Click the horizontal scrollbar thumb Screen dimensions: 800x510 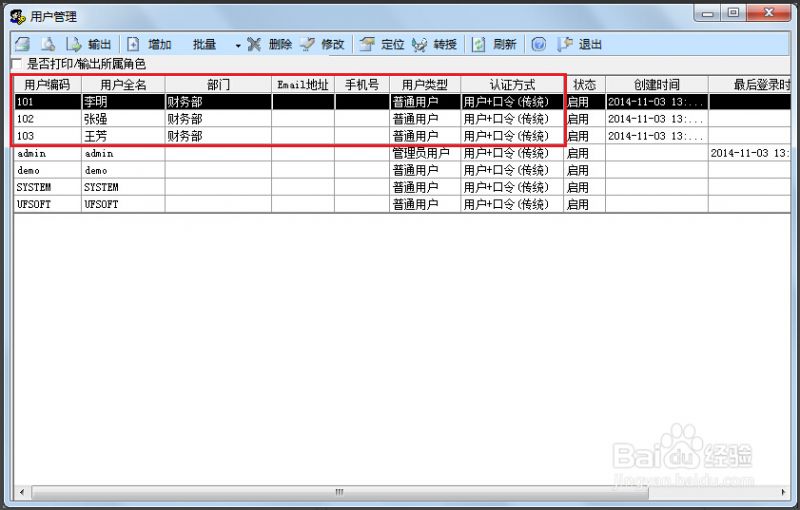[x=340, y=492]
